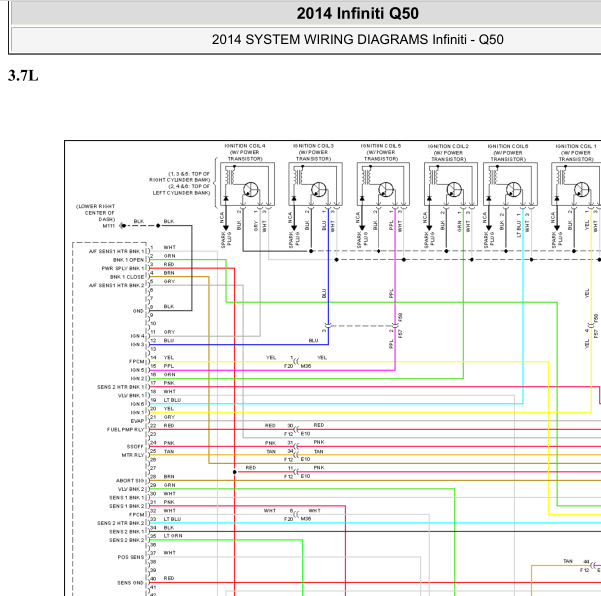Click the 'VLV BNK 2' pin label

pyautogui.click(x=131, y=489)
